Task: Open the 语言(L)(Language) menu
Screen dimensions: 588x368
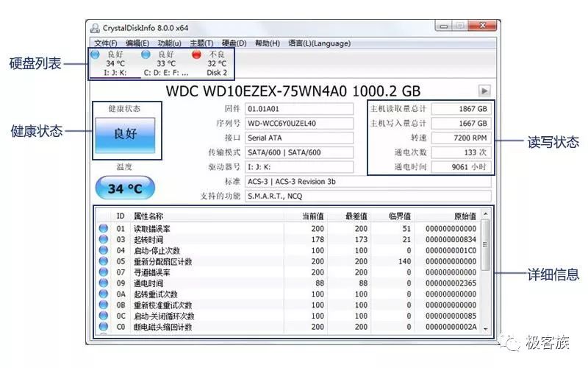Action: (x=320, y=43)
